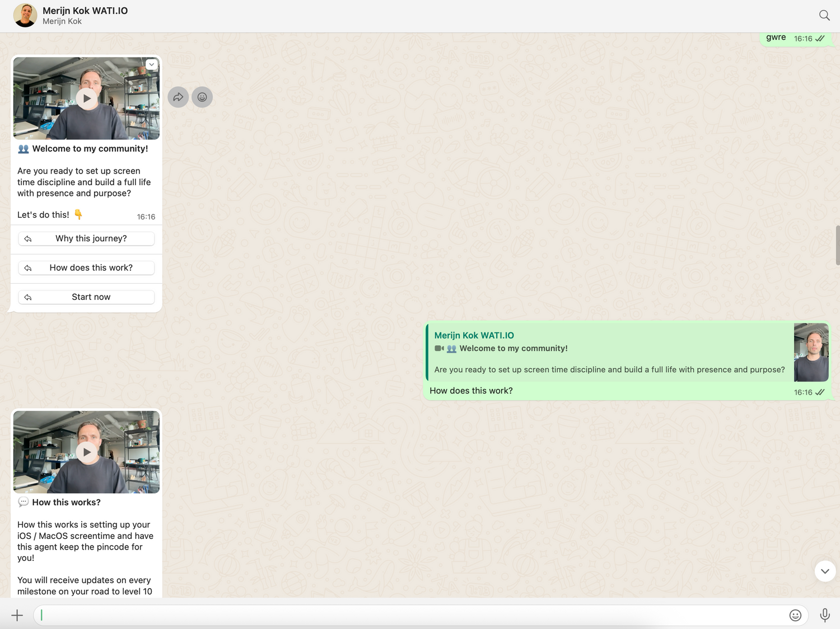Click the 'How this works?' heading text
Image resolution: width=840 pixels, height=629 pixels.
tap(66, 502)
